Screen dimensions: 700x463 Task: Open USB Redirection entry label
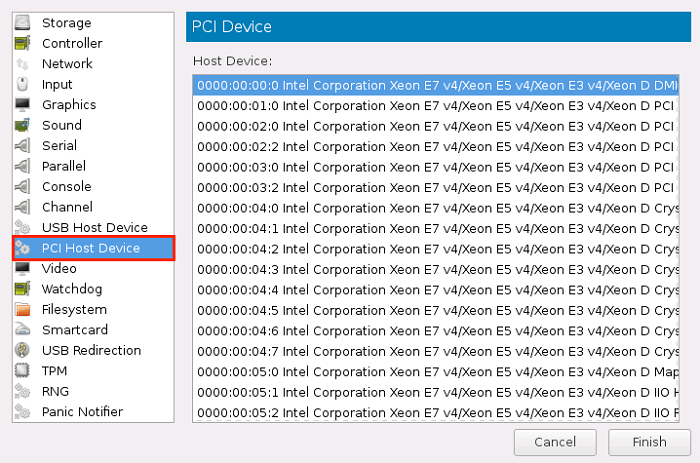click(91, 350)
